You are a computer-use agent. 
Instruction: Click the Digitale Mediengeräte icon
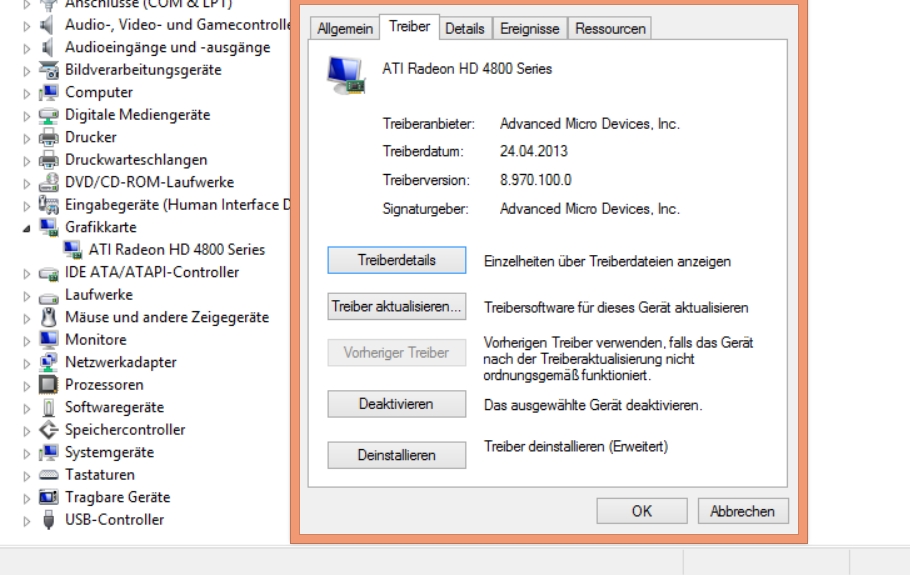point(48,115)
